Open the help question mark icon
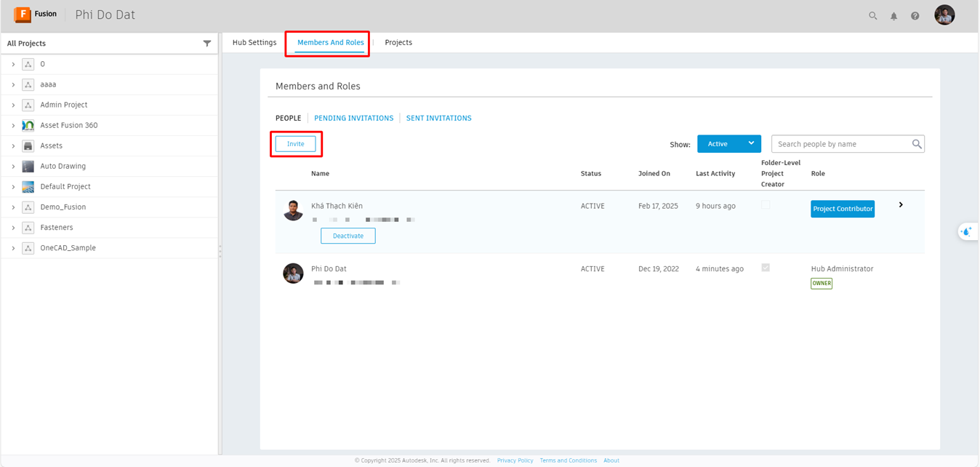 click(x=915, y=16)
